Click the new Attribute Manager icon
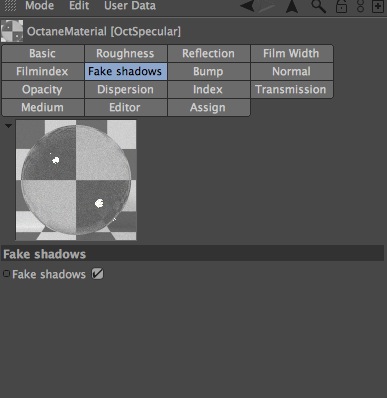The height and width of the screenshot is (398, 387). point(378,6)
